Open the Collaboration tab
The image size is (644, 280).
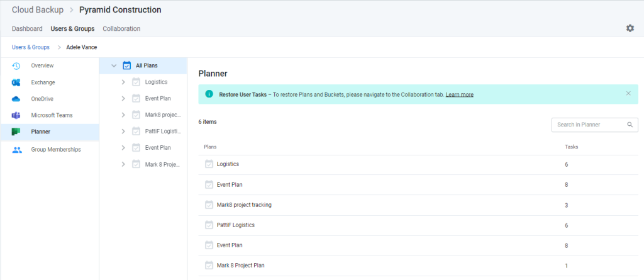pos(121,29)
